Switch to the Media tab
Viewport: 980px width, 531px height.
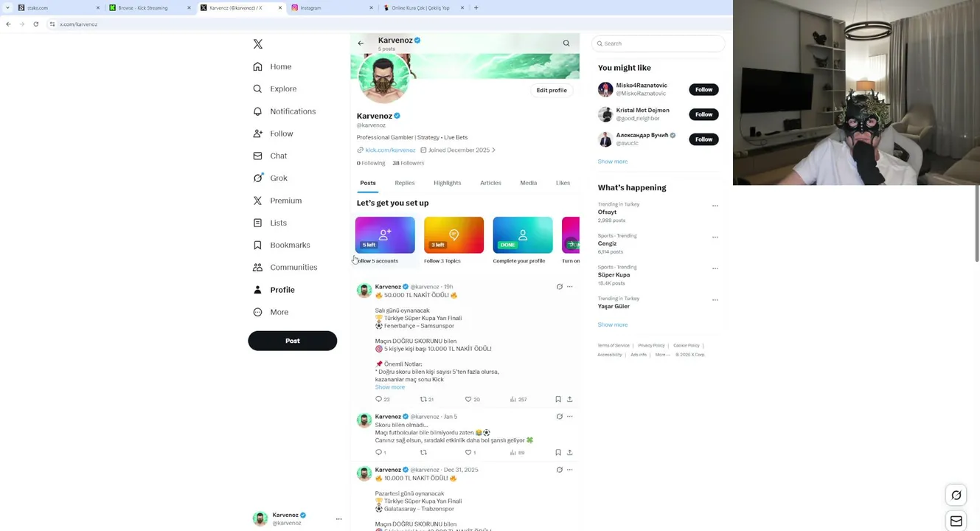click(x=528, y=183)
